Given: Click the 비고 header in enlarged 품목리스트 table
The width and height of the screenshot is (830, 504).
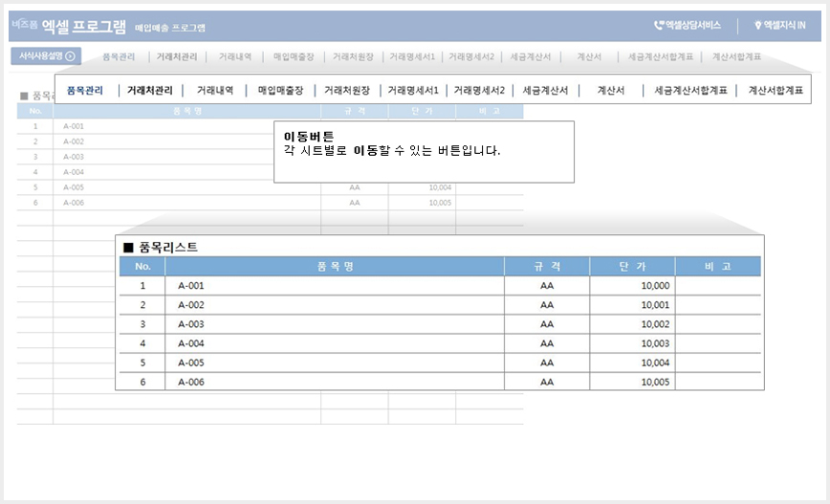Looking at the screenshot, I should (x=718, y=266).
